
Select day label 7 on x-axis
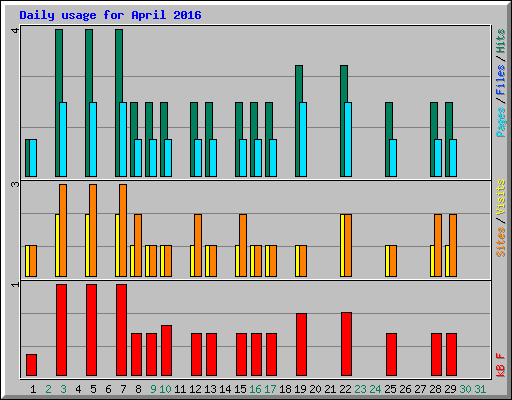(123, 389)
